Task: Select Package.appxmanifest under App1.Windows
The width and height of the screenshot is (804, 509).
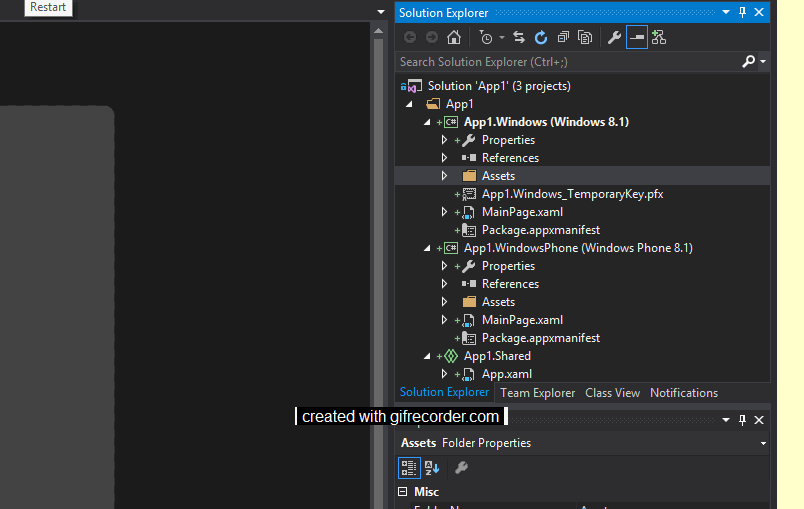Action: pyautogui.click(x=540, y=230)
